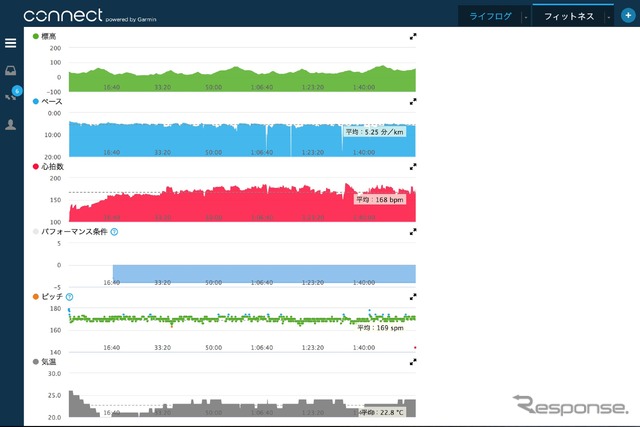The width and height of the screenshot is (640, 427).
Task: Click the 平均 169 spm label
Action: (380, 328)
